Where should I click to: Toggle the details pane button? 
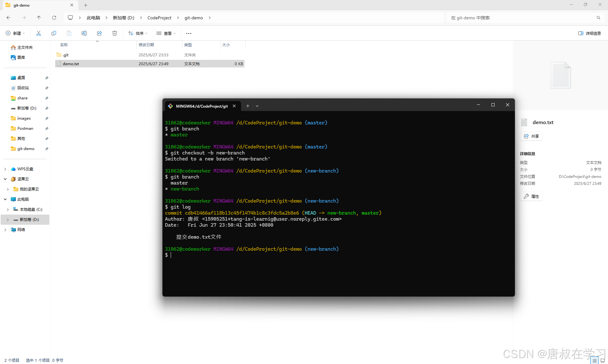[589, 33]
